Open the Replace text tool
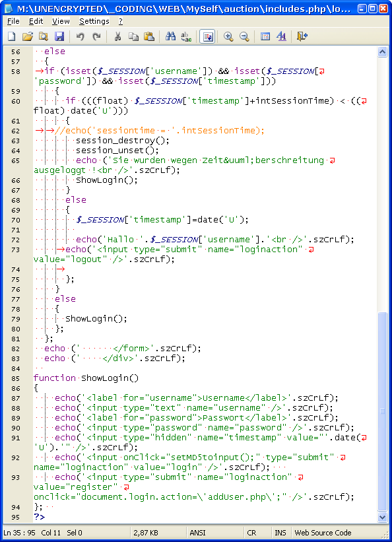392x542 pixels. [186, 36]
